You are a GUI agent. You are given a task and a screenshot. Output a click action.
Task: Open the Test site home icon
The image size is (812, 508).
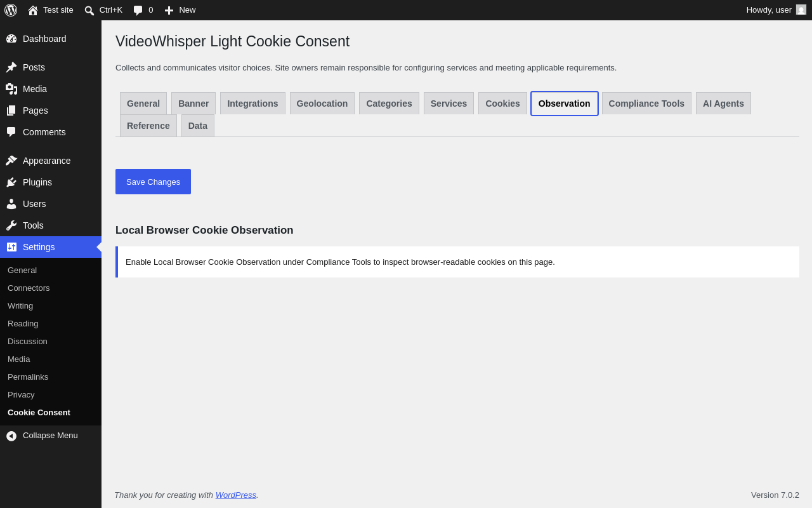coord(33,10)
